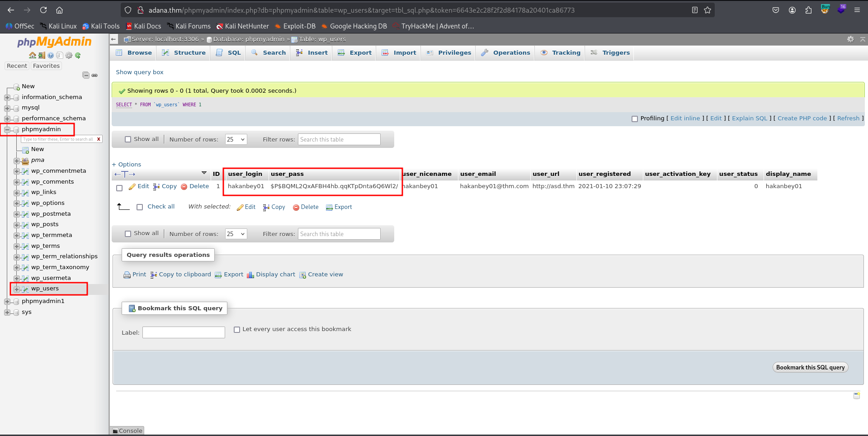
Task: Click the collapse all tree icon
Action: pos(85,75)
